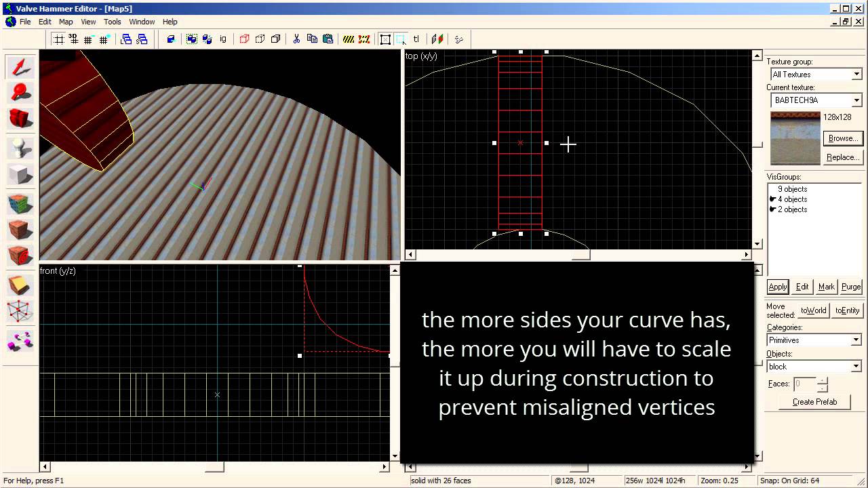Select the Camera tool
The width and height of the screenshot is (868, 488).
point(20,119)
